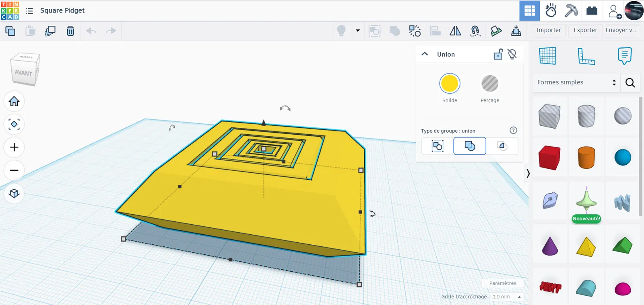Viewport: 644px width, 305px height.
Task: Select the union group type option
Action: tap(469, 146)
